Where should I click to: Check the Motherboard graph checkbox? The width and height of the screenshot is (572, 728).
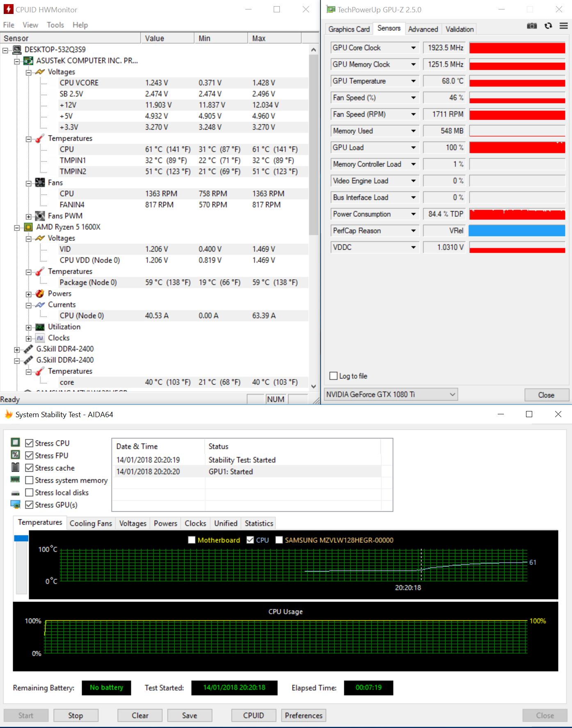192,540
